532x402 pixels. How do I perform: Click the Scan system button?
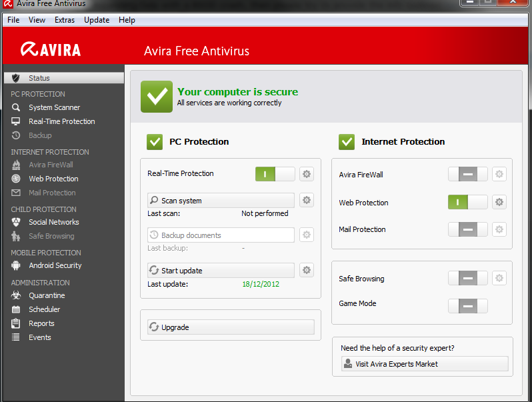point(221,201)
